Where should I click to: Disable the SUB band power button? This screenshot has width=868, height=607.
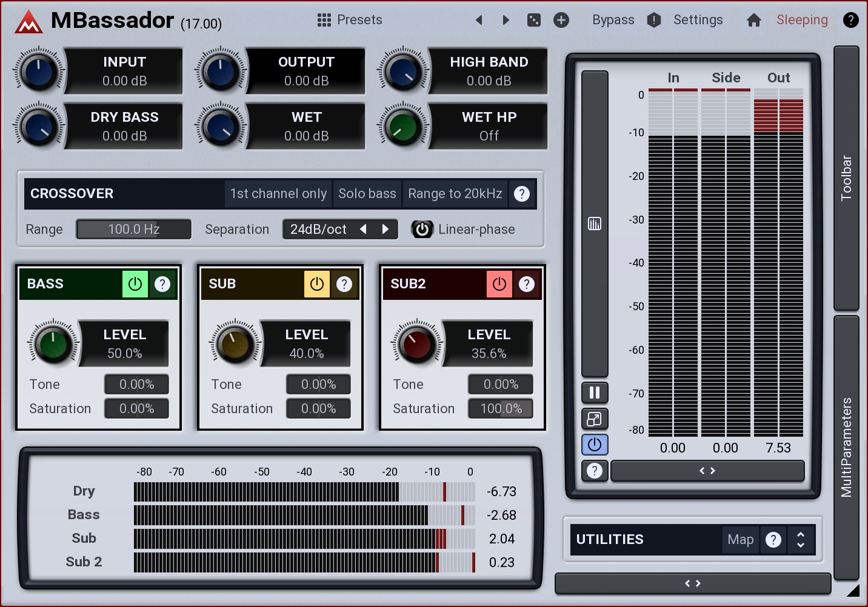click(x=317, y=284)
